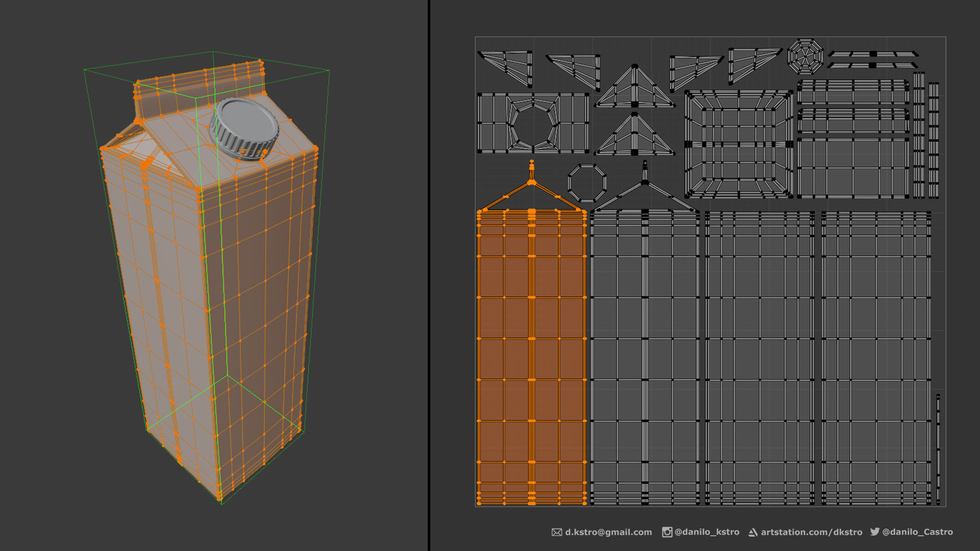Click the Instagram logo icon

click(x=667, y=532)
